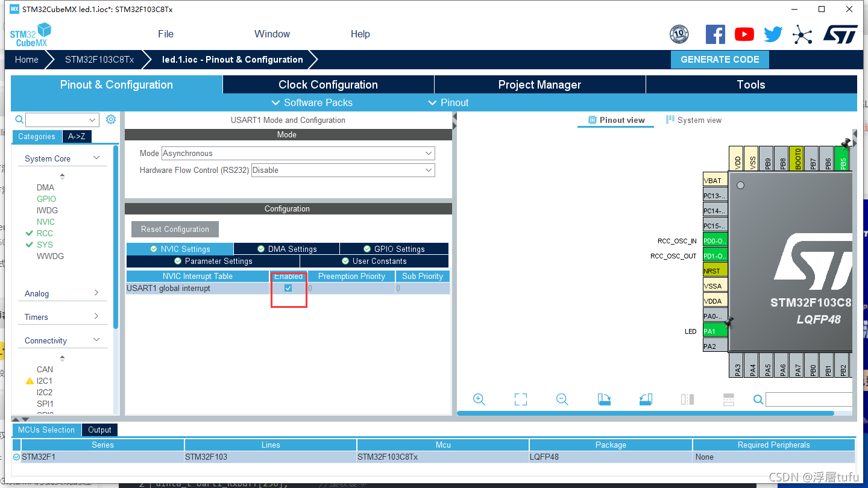Select the BOOT0 pin on chip
The width and height of the screenshot is (868, 488).
796,158
